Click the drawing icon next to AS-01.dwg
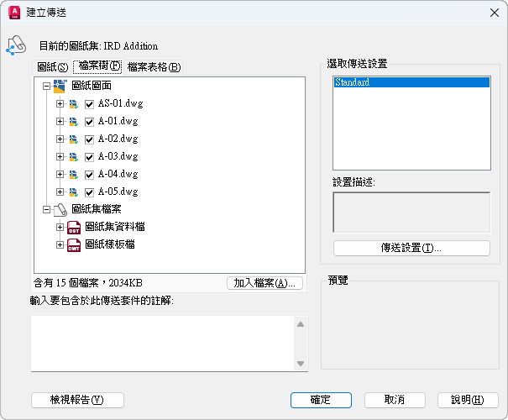The width and height of the screenshot is (508, 420). click(x=74, y=104)
